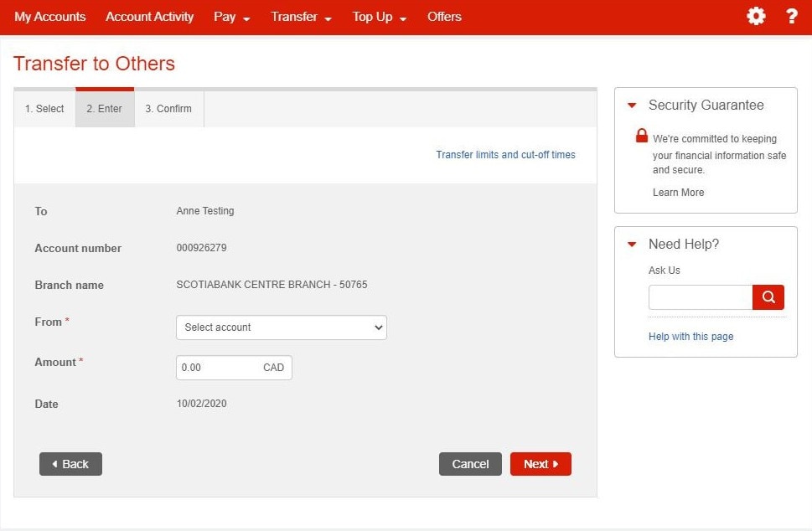Open the Transfer limits and cut-off times link
Viewport: 812px width, 531px height.
click(x=505, y=154)
